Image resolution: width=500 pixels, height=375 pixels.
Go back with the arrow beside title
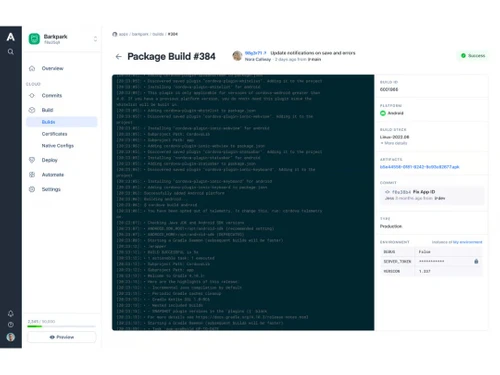coord(118,57)
